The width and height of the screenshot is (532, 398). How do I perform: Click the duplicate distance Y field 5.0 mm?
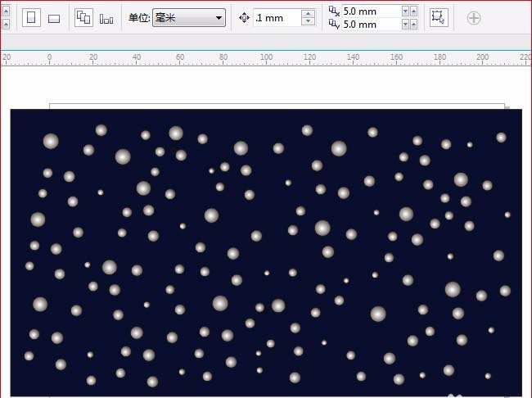tap(372, 25)
